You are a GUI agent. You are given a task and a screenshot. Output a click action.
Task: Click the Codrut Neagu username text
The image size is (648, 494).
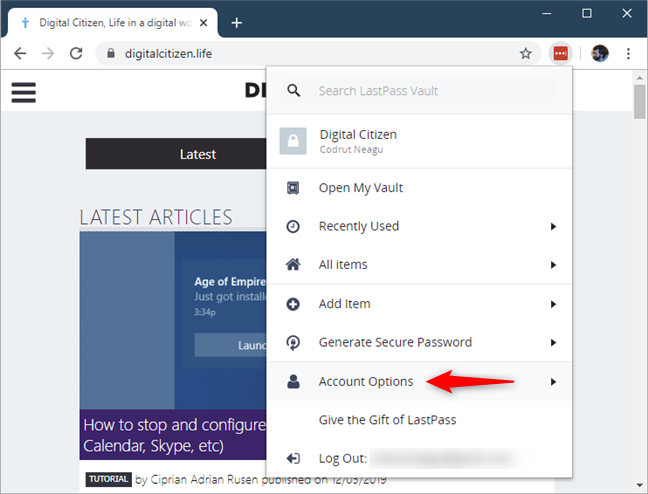(351, 150)
